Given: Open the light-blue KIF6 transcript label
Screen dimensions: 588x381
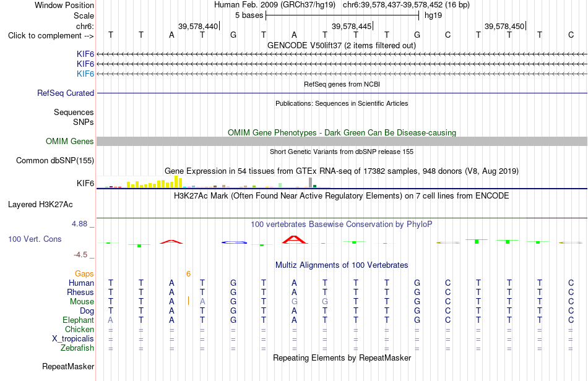Looking at the screenshot, I should coord(85,74).
